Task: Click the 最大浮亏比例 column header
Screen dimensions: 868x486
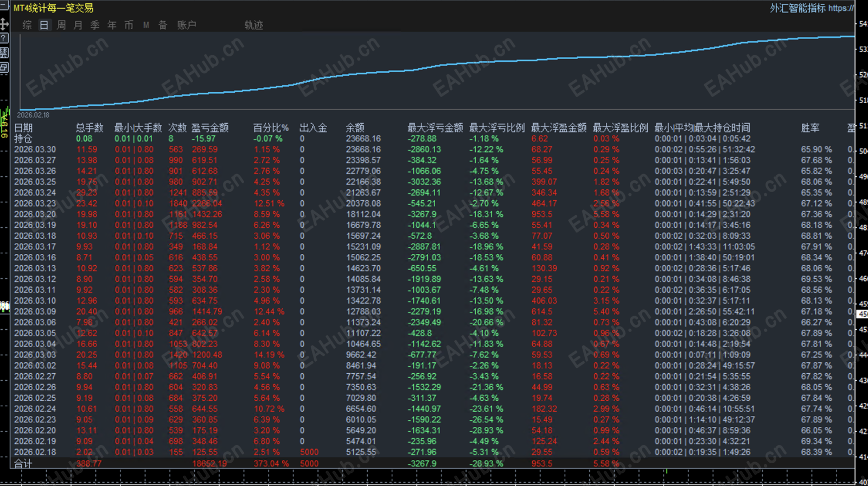Action: coord(497,128)
